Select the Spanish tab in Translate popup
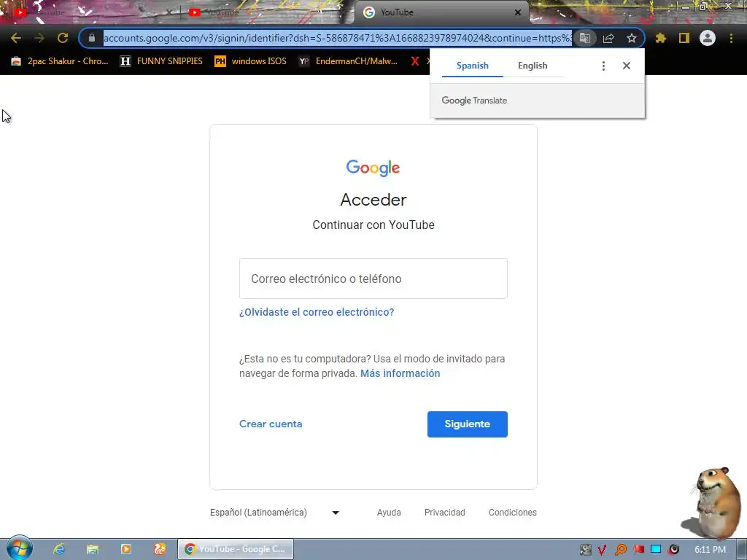The height and width of the screenshot is (560, 747). 472,66
